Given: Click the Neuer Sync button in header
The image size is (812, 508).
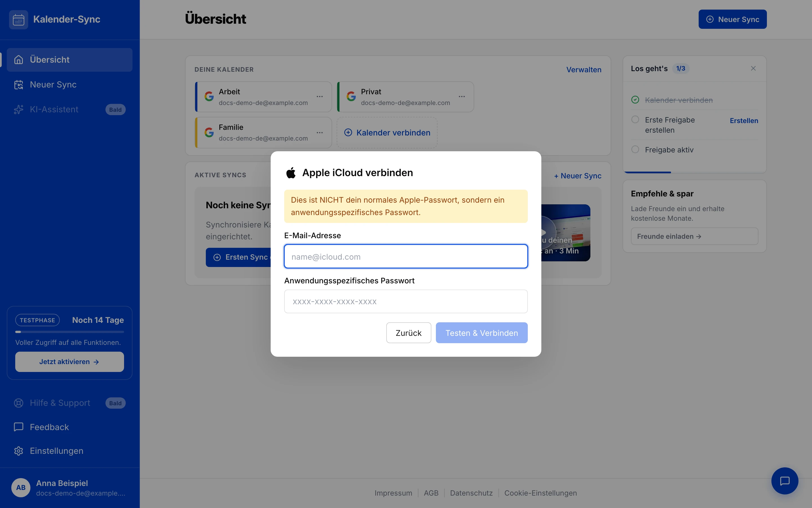Looking at the screenshot, I should point(732,19).
